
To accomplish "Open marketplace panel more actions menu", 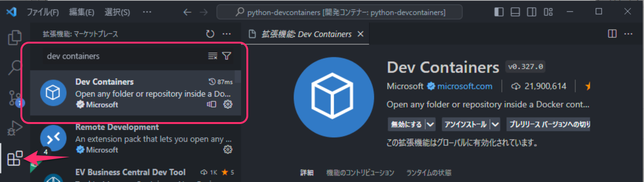I will tap(227, 34).
